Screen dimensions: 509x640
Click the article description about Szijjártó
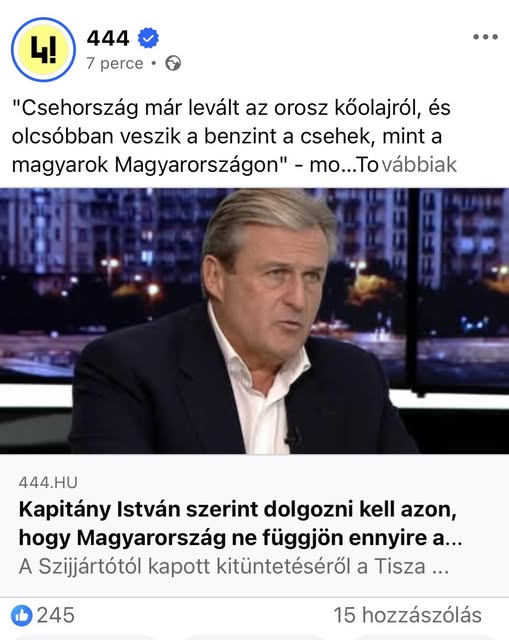point(234,567)
